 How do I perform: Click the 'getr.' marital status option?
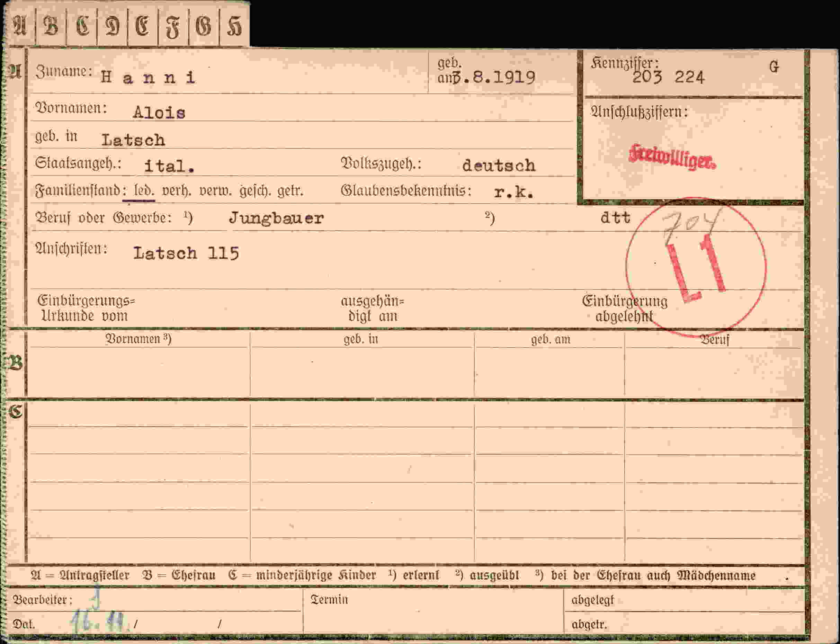coord(291,191)
